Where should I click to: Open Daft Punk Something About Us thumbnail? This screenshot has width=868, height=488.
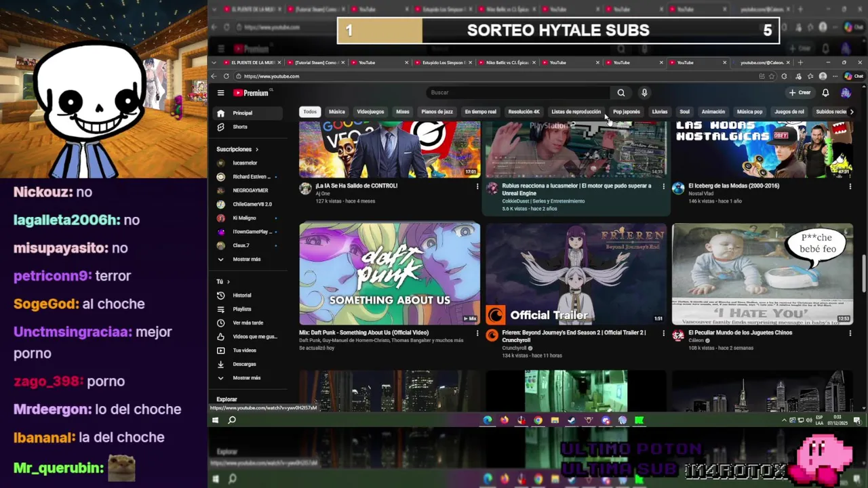390,274
